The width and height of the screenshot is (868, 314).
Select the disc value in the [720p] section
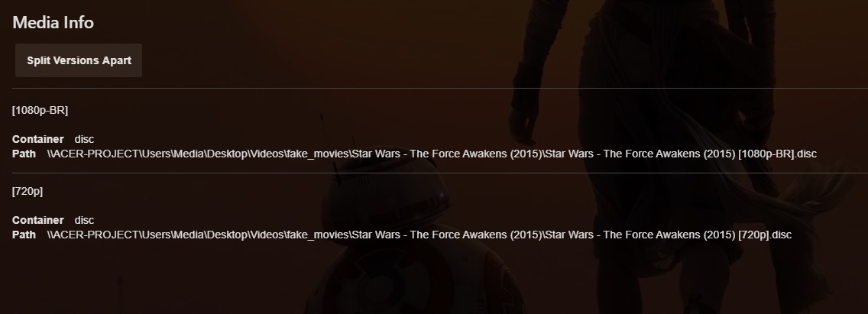[84, 220]
